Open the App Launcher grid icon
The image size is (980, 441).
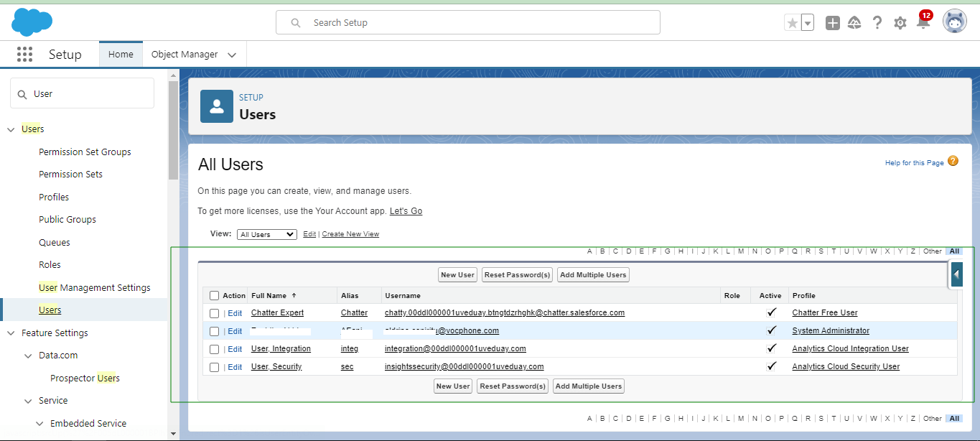click(25, 55)
